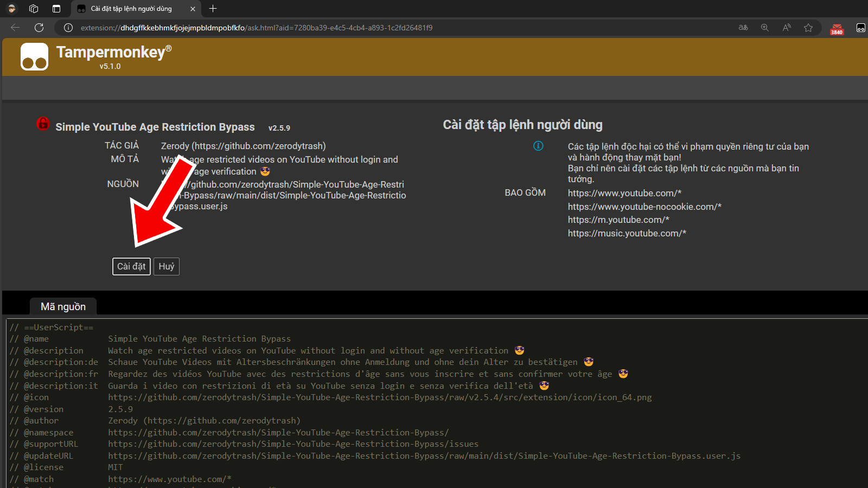Click the blue info icon near warning
868x488 pixels.
538,145
